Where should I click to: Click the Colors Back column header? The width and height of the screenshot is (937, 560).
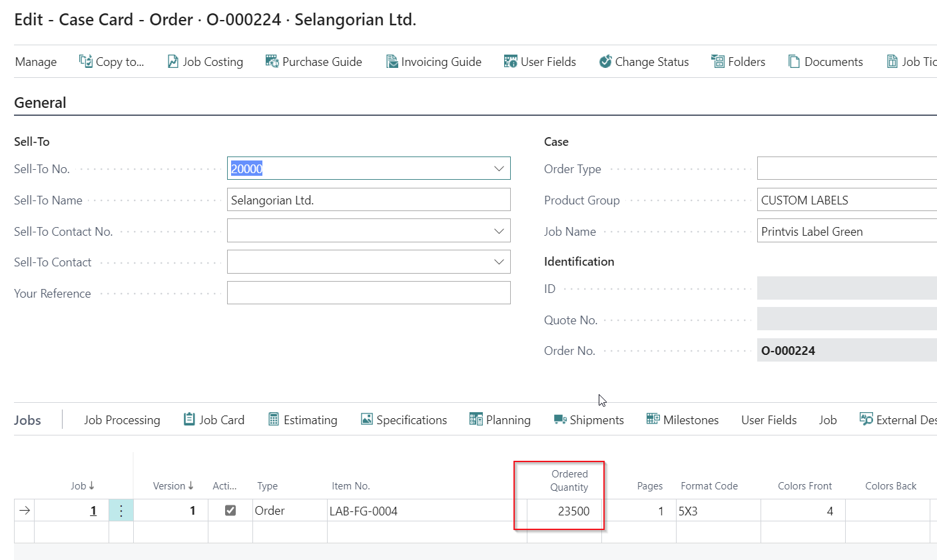click(890, 486)
